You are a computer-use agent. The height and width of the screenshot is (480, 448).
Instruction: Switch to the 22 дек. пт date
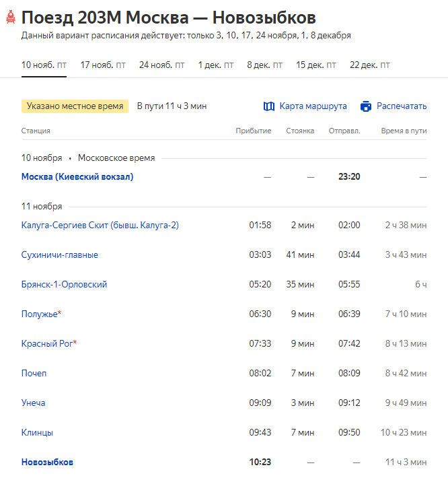click(x=370, y=65)
